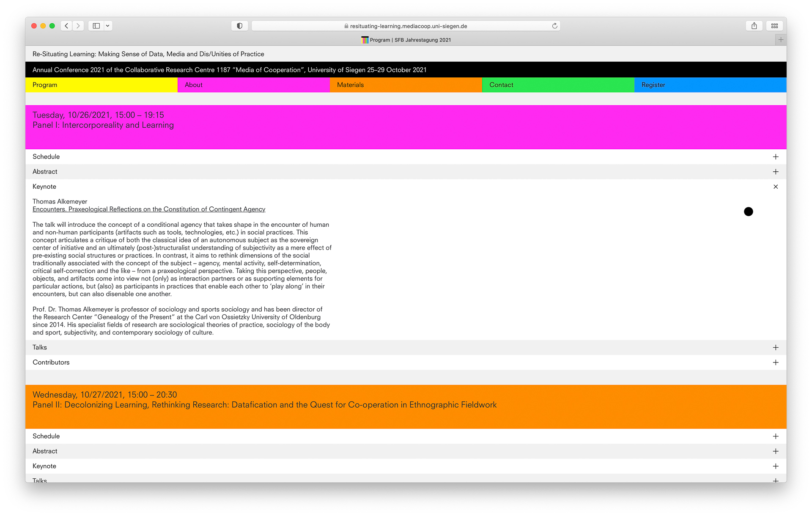Click the address bar URL field
The height and width of the screenshot is (516, 812).
click(406, 26)
